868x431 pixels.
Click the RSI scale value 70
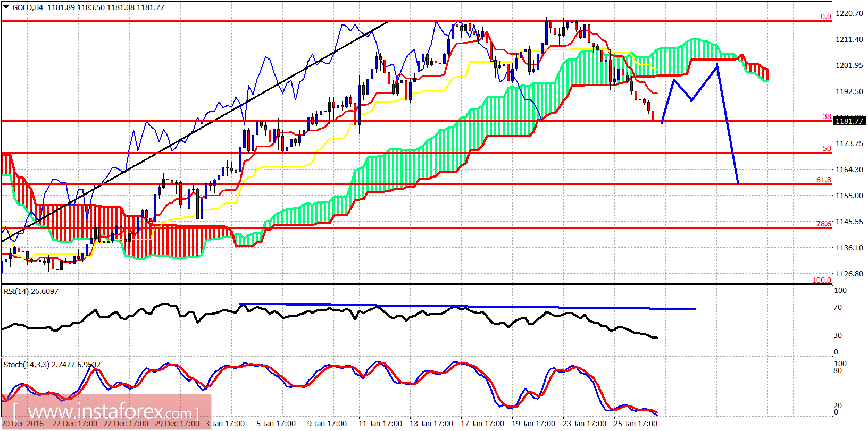tap(838, 307)
